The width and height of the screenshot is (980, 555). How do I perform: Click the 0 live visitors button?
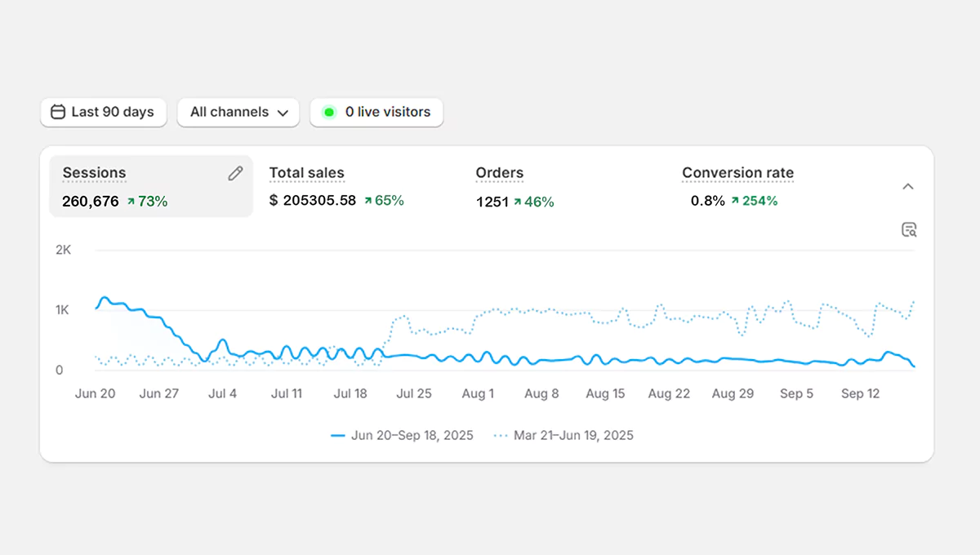[376, 113]
